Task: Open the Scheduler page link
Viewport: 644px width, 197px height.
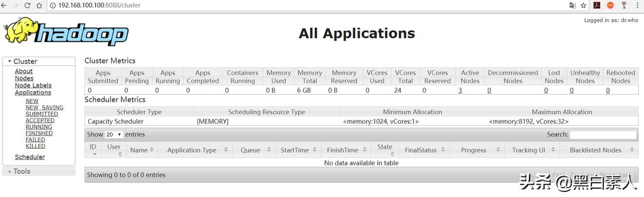Action: tap(30, 157)
